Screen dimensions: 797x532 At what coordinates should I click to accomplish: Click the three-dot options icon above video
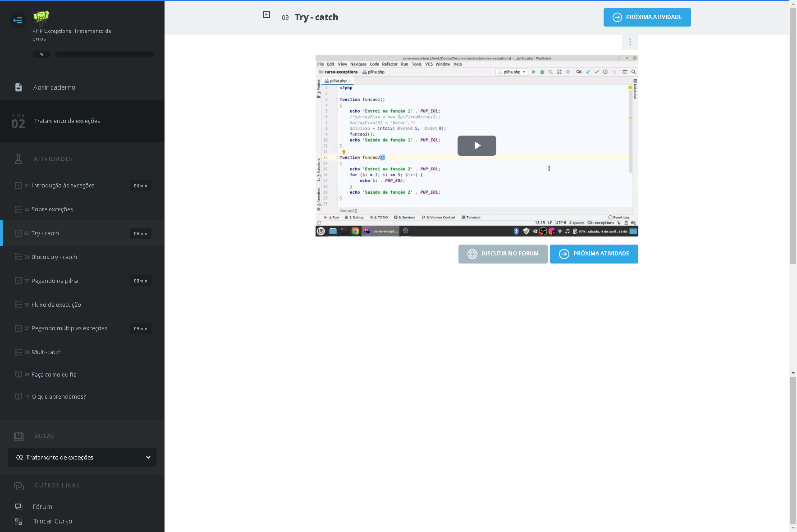click(630, 42)
